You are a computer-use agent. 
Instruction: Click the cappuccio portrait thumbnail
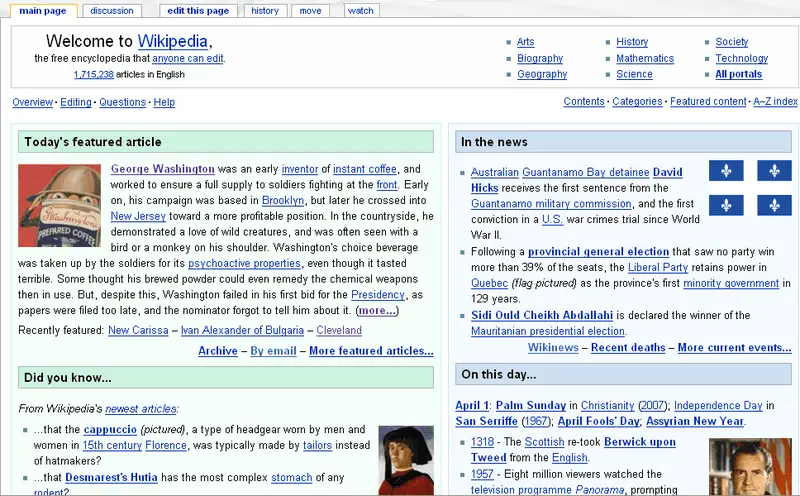[x=406, y=460]
